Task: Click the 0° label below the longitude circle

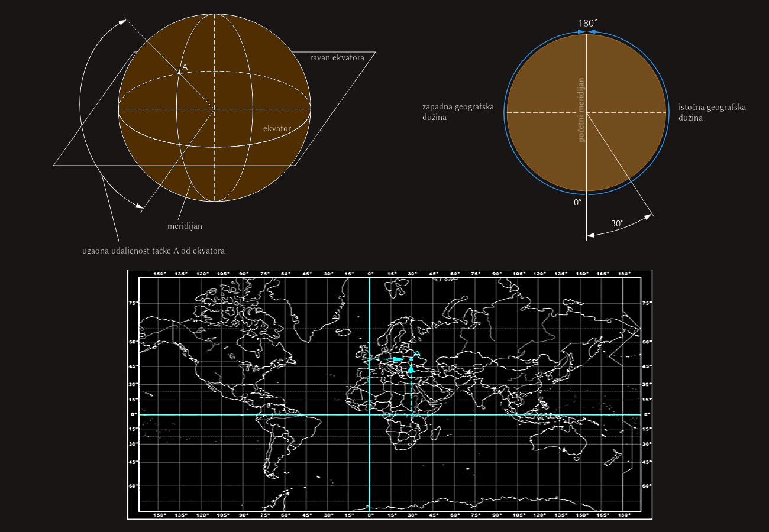Action: pos(577,202)
